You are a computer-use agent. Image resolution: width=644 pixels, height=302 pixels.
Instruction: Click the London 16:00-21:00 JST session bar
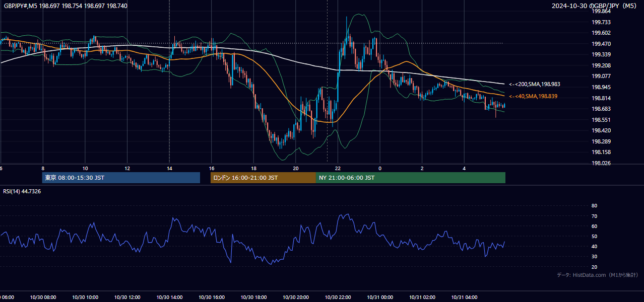(x=263, y=178)
